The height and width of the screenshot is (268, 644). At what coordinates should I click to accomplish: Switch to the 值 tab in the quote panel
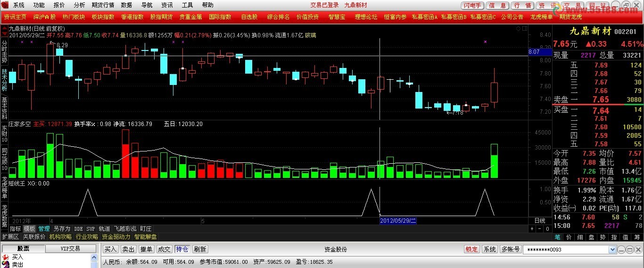tap(626, 237)
